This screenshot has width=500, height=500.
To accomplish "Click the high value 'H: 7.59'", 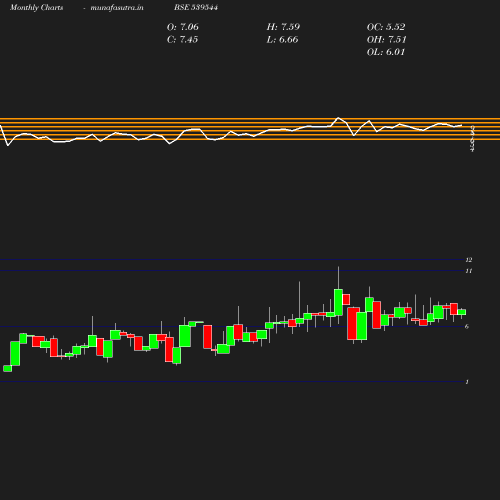I will click(x=283, y=27).
